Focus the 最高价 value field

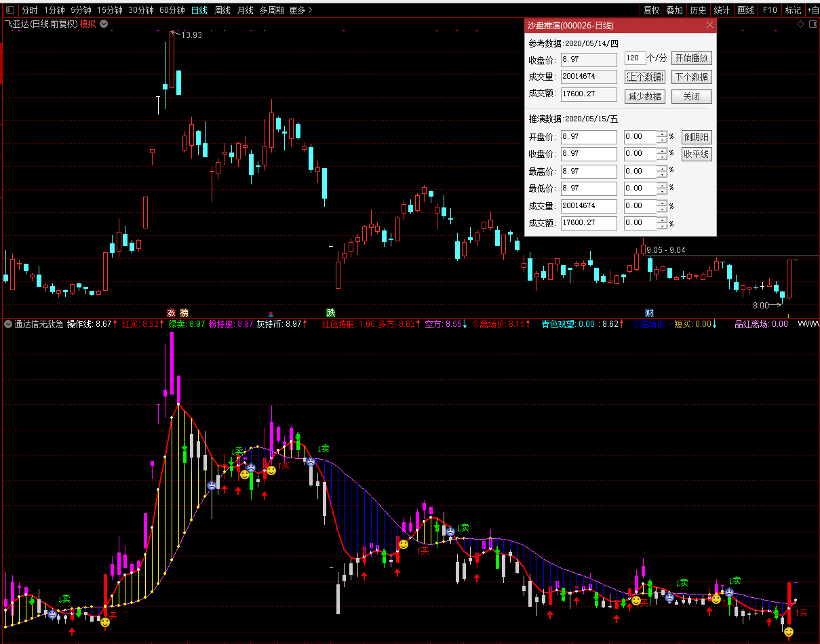tap(589, 172)
